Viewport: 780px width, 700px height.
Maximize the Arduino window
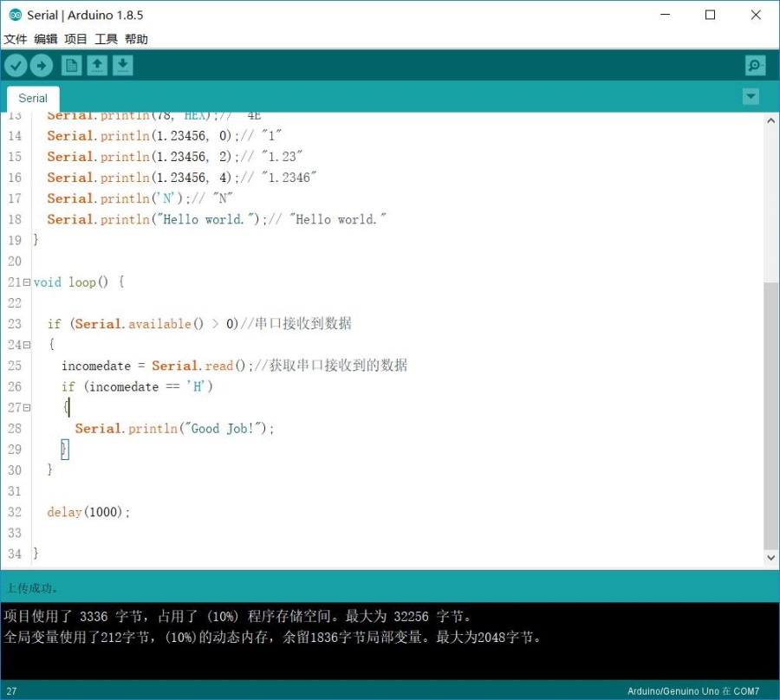711,15
